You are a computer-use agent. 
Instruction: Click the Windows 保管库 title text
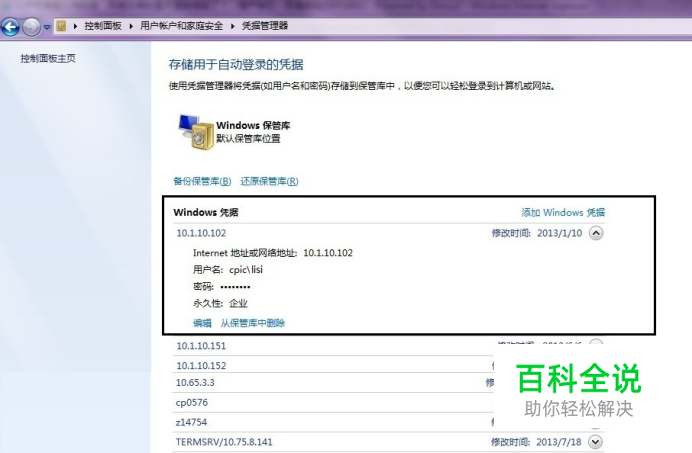pos(253,125)
